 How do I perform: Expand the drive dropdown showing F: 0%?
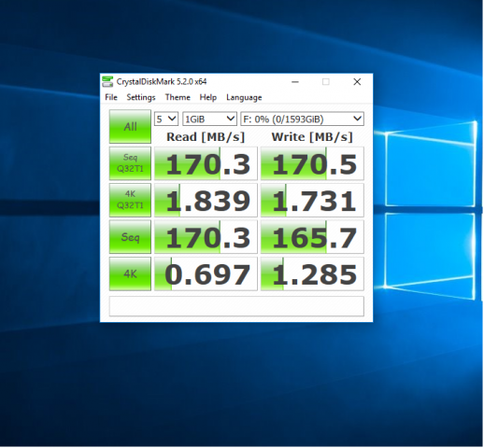pyautogui.click(x=302, y=119)
